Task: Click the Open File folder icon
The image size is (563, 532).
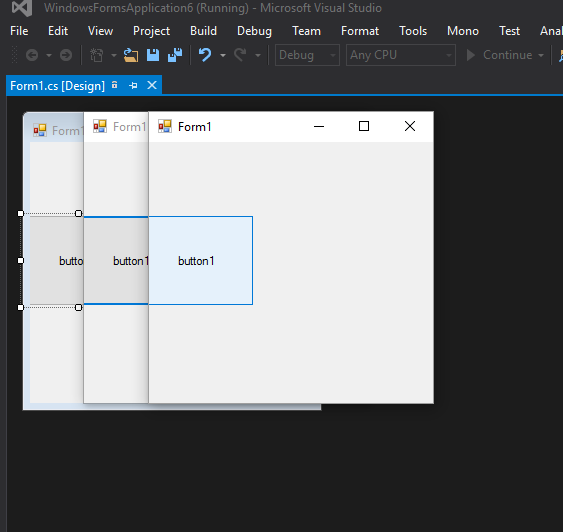Action: [x=131, y=55]
